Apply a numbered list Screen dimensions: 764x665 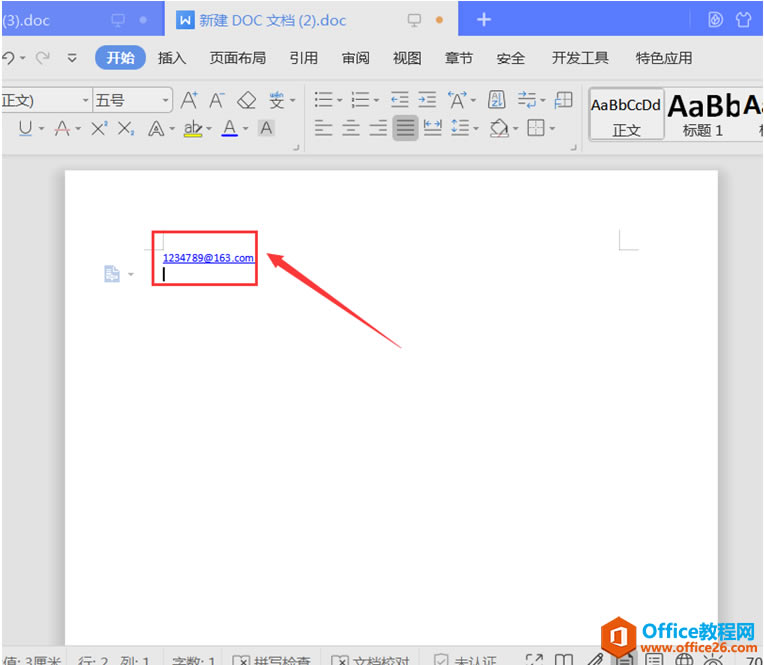361,100
